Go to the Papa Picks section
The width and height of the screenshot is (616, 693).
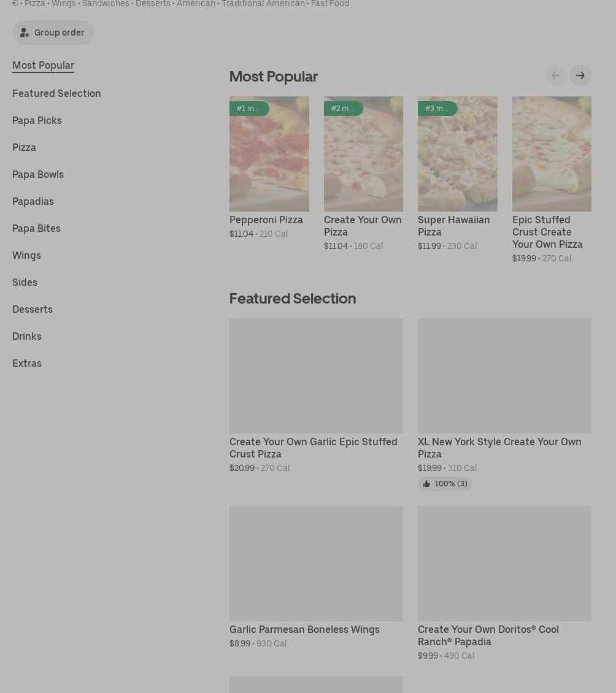(37, 120)
